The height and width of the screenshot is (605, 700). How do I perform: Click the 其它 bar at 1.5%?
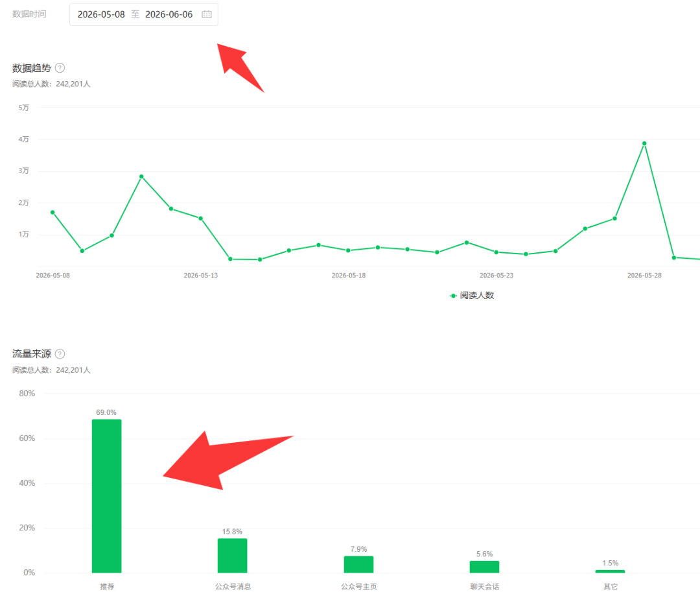[x=611, y=571]
